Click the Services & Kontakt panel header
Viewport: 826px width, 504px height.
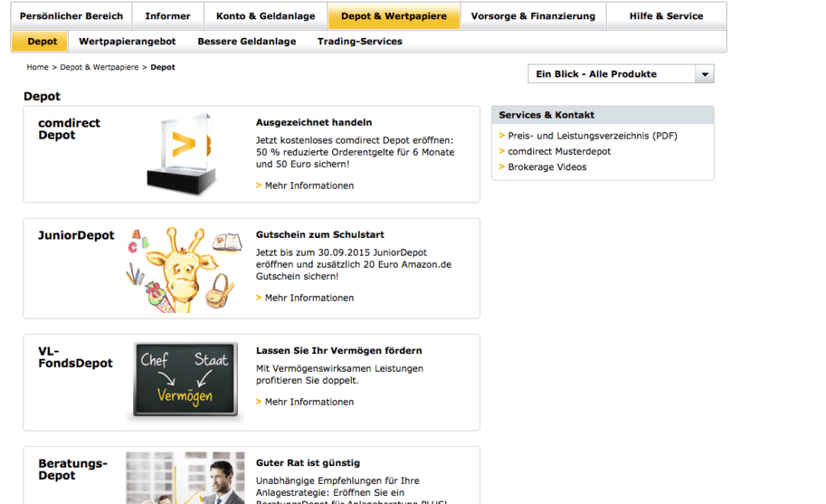(603, 115)
